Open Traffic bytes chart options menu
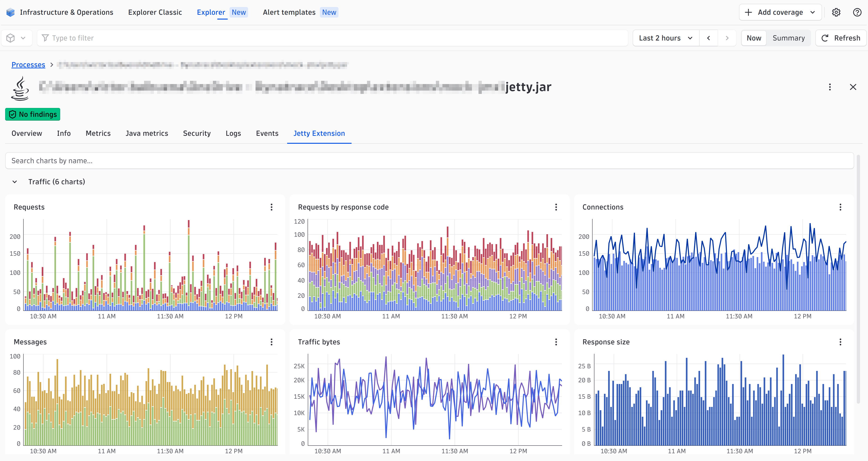868x461 pixels. [556, 342]
